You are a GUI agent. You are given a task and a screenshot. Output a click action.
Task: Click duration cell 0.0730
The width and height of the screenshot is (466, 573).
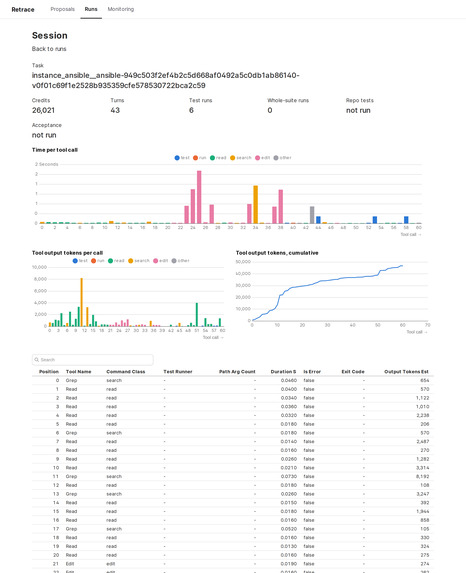tap(289, 477)
